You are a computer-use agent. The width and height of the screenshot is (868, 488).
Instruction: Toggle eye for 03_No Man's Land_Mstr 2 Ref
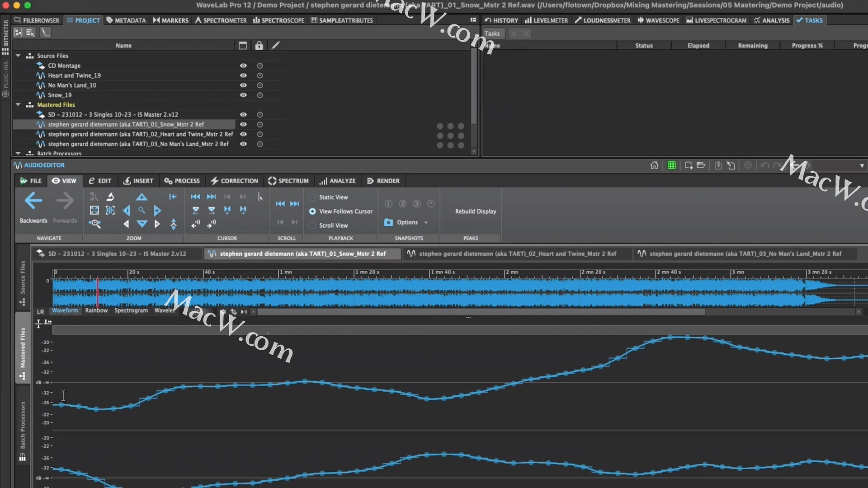click(243, 144)
